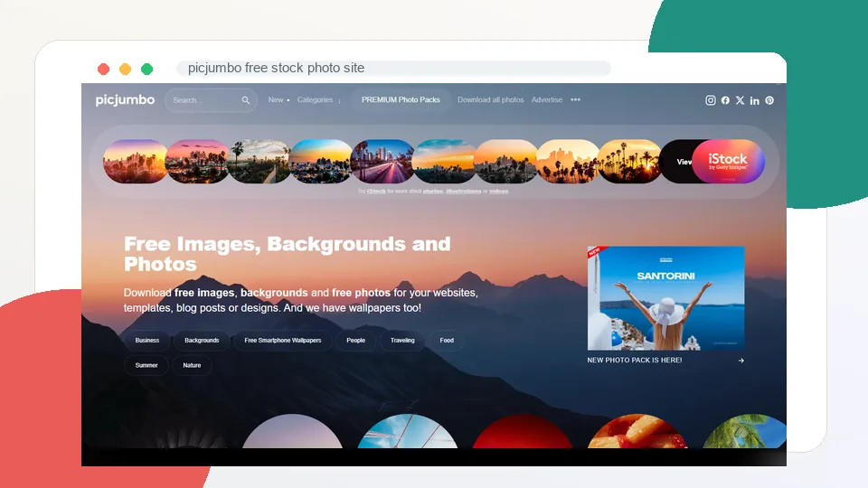Open the illustrations link in iStock caption
Image resolution: width=868 pixels, height=488 pixels.
(x=463, y=191)
